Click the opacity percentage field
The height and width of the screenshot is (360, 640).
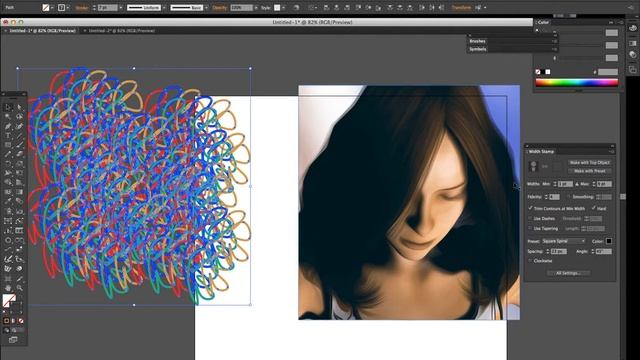tap(241, 8)
